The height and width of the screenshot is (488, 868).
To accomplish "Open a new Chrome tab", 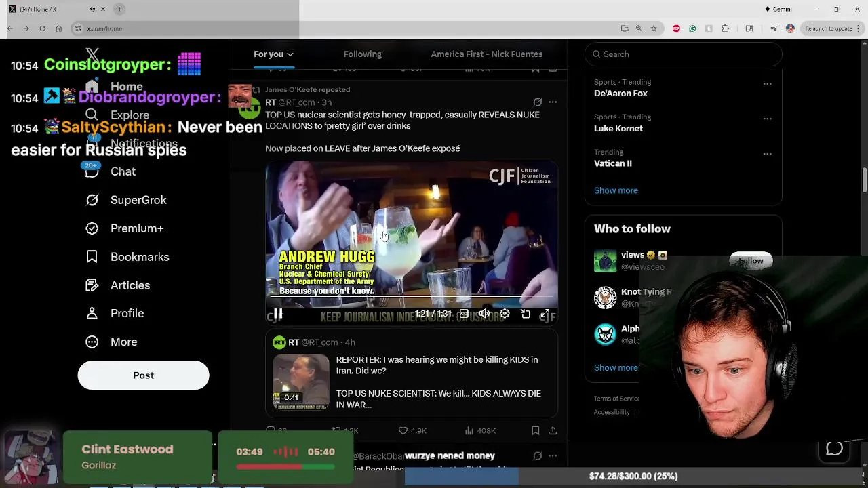I will pyautogui.click(x=119, y=9).
